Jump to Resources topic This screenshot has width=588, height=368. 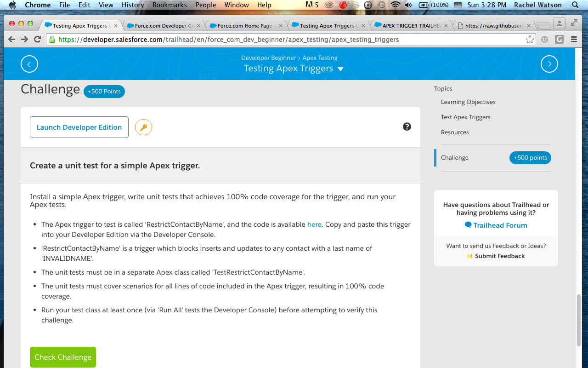[x=455, y=132]
